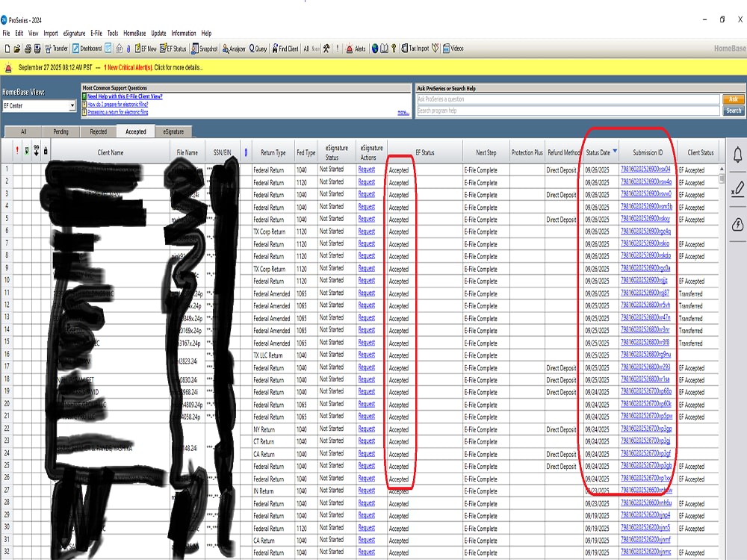Image resolution: width=747 pixels, height=560 pixels.
Task: Open the HomeBase View dropdown
Action: tap(72, 106)
